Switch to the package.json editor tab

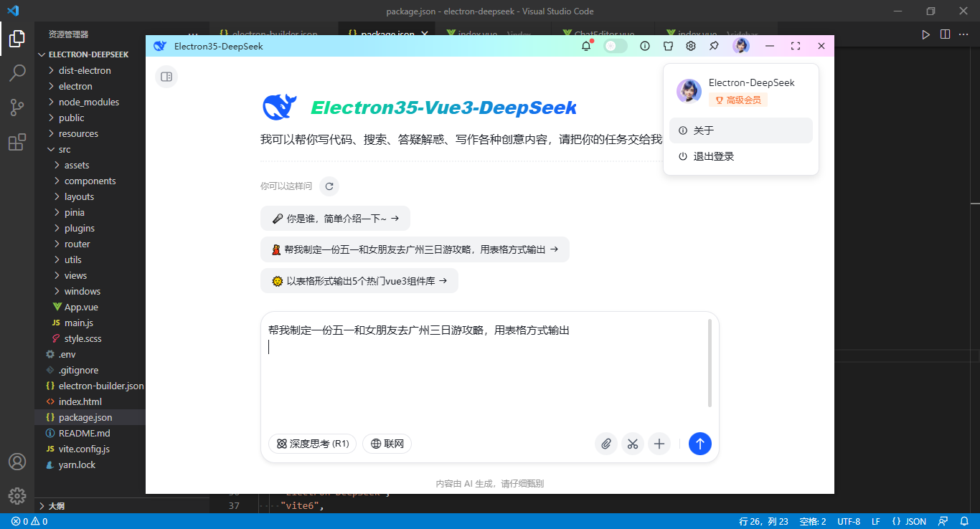click(387, 34)
